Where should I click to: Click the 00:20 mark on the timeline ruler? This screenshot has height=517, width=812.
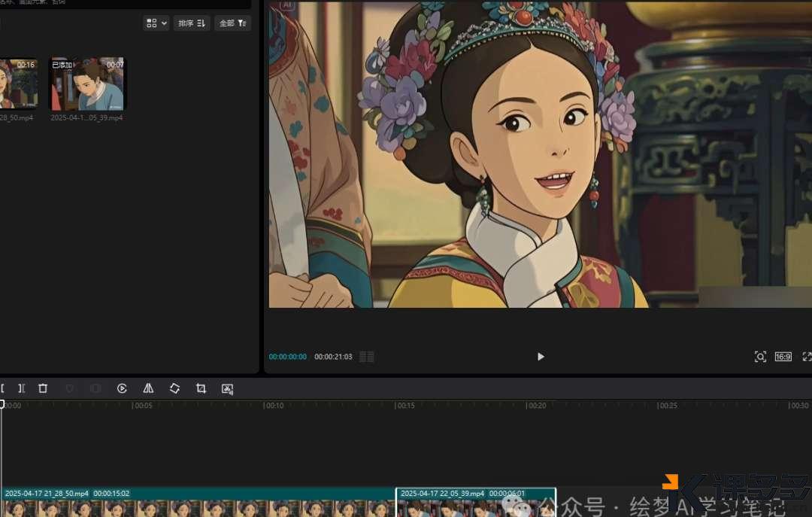click(x=535, y=406)
